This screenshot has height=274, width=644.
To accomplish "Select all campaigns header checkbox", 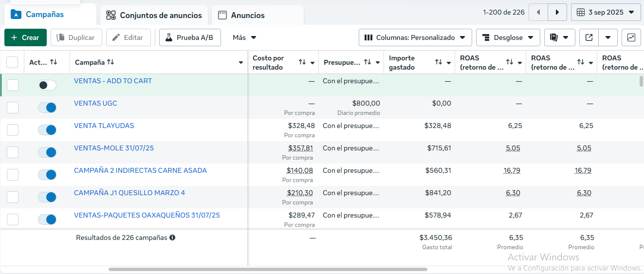I will coord(12,62).
